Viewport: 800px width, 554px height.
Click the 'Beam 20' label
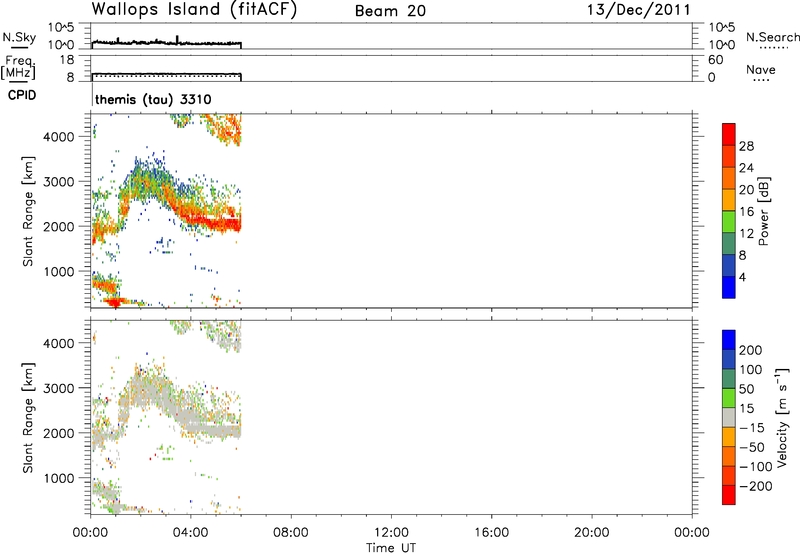(x=390, y=11)
